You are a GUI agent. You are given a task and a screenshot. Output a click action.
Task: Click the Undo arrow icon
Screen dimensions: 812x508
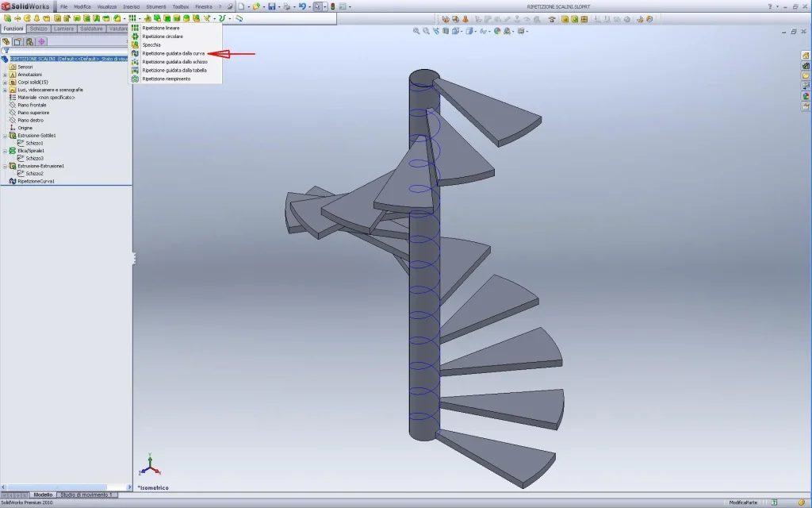pyautogui.click(x=302, y=6)
